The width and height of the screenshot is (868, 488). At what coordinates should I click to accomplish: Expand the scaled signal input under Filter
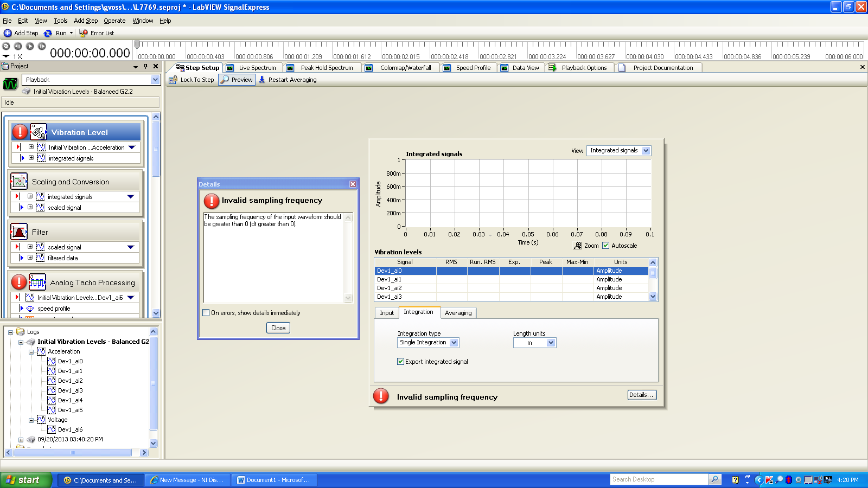pyautogui.click(x=30, y=247)
